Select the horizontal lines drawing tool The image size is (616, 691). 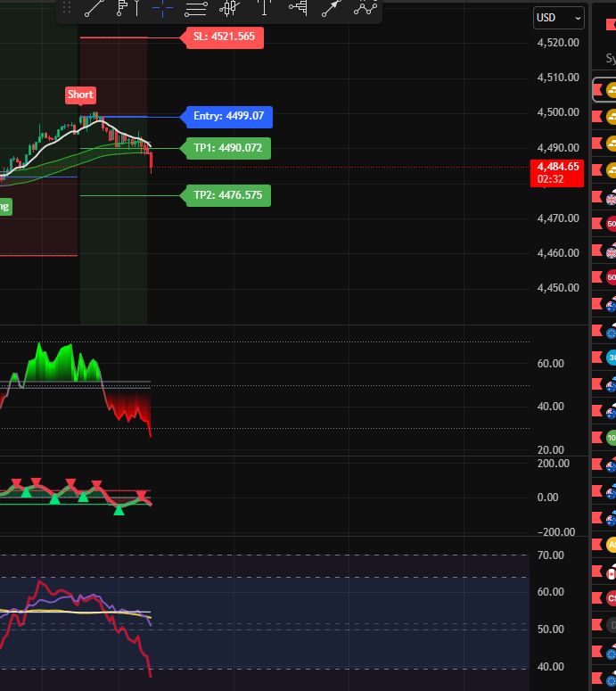[196, 9]
